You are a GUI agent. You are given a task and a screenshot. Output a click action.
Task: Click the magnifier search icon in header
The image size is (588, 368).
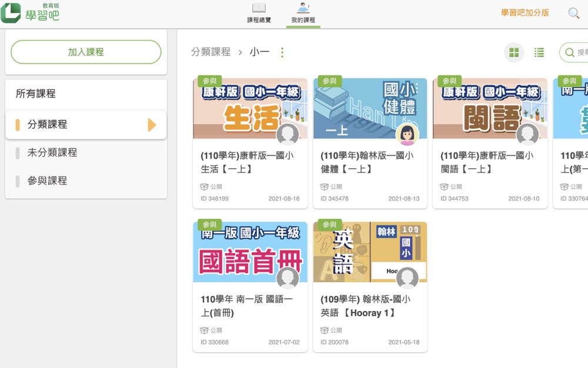pos(573,13)
